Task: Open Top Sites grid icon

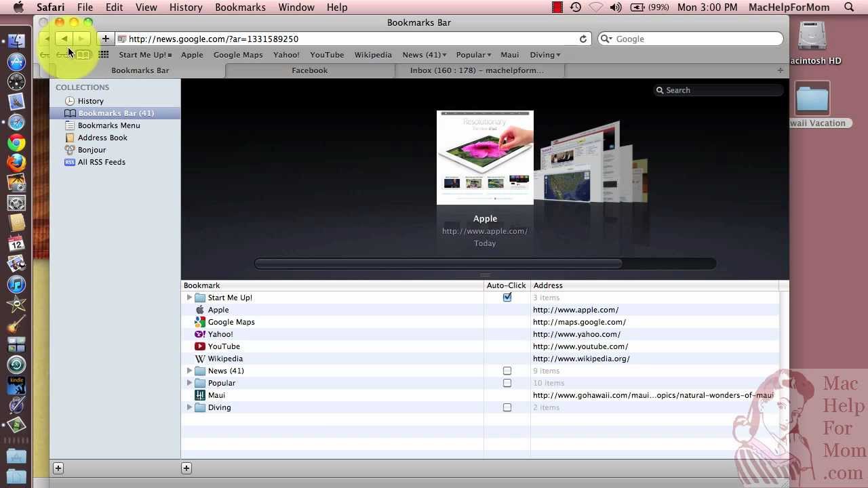Action: point(104,55)
